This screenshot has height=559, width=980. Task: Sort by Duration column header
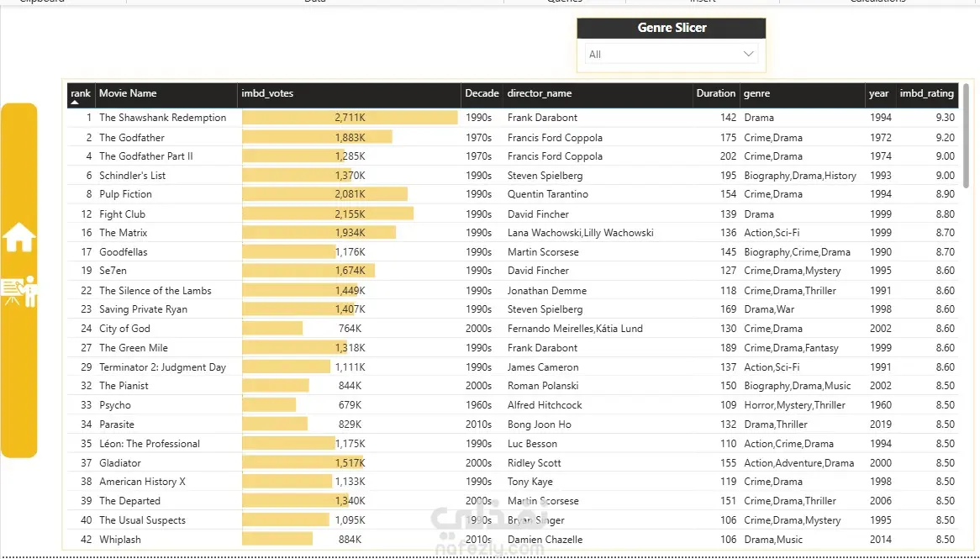(715, 93)
